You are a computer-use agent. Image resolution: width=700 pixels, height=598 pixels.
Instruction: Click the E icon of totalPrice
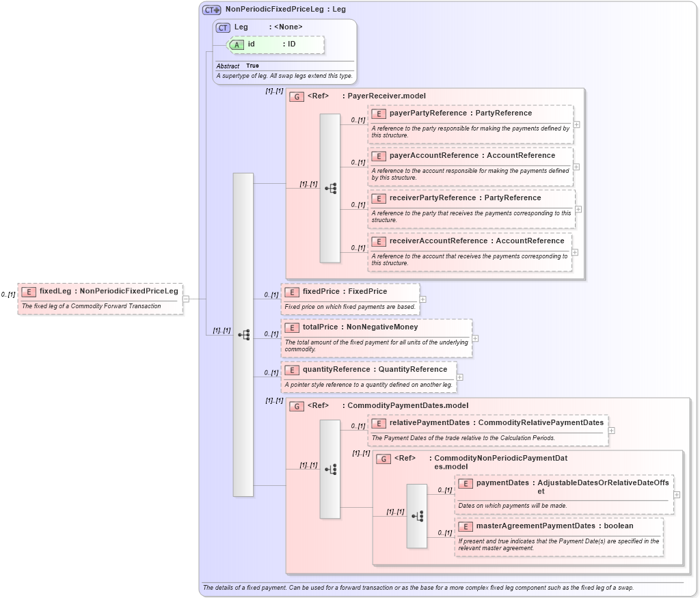click(292, 327)
